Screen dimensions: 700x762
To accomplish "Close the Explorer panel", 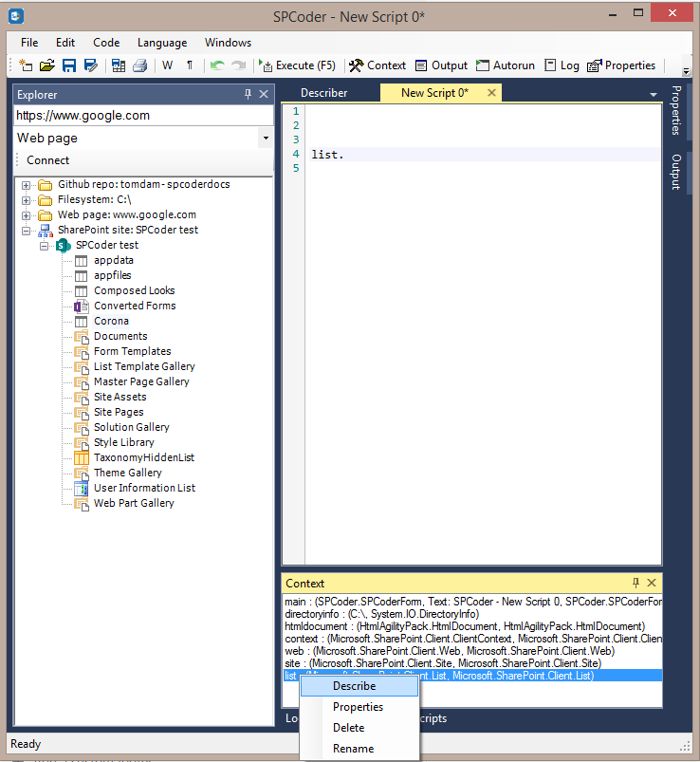I will click(x=264, y=94).
